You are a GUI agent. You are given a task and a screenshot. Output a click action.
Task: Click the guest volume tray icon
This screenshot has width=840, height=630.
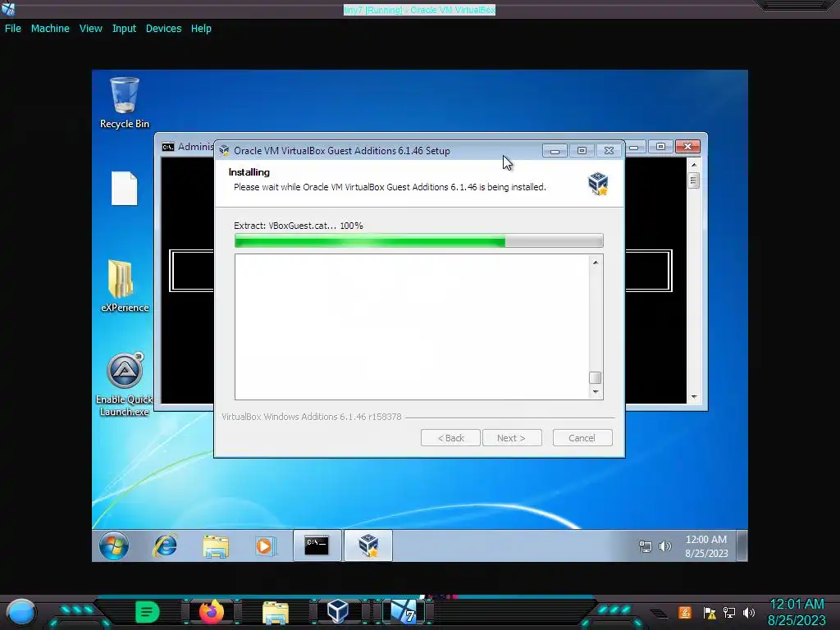pos(664,546)
